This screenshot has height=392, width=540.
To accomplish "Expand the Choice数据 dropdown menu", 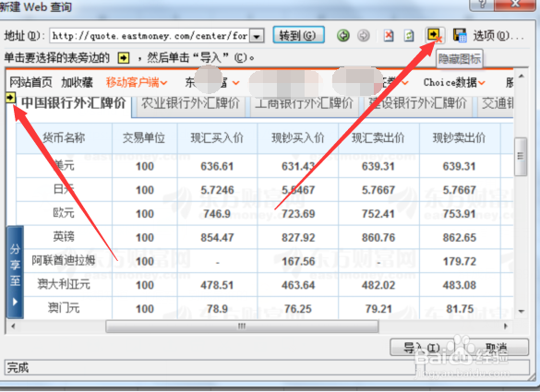I will [482, 83].
